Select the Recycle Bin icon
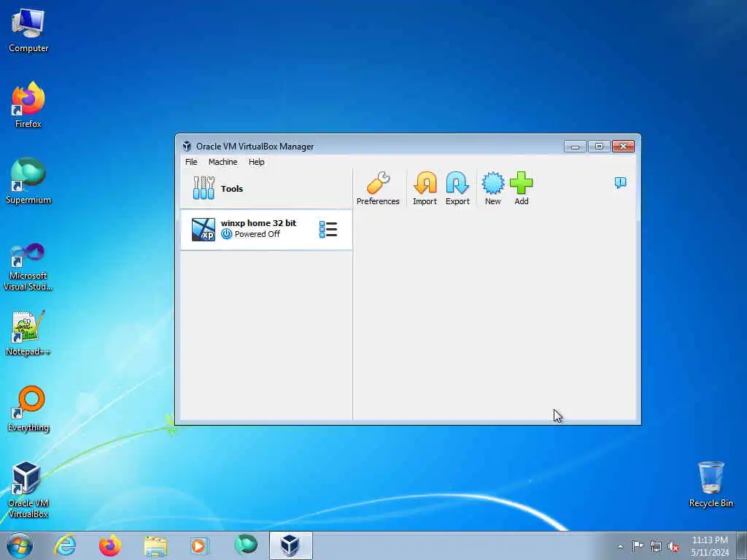747x560 pixels. (x=711, y=484)
